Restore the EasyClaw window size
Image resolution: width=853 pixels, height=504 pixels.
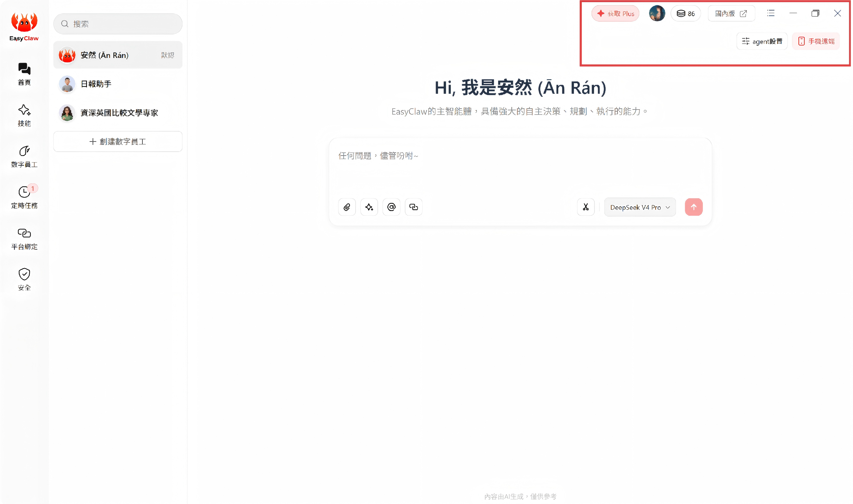815,13
